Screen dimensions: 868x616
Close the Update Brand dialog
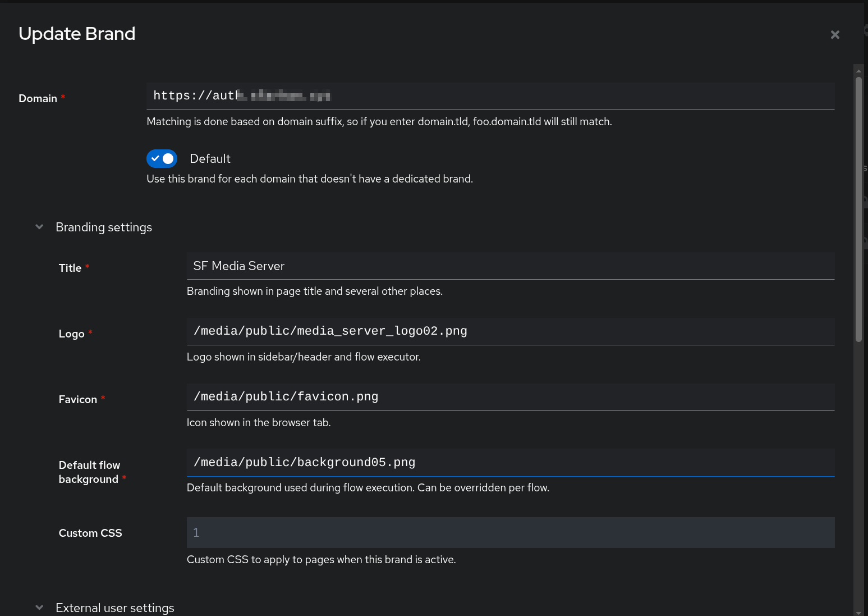pyautogui.click(x=835, y=35)
